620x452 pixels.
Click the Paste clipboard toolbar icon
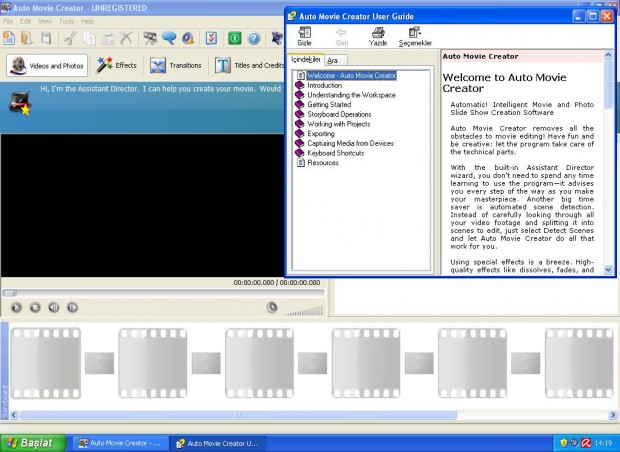pyautogui.click(x=108, y=38)
